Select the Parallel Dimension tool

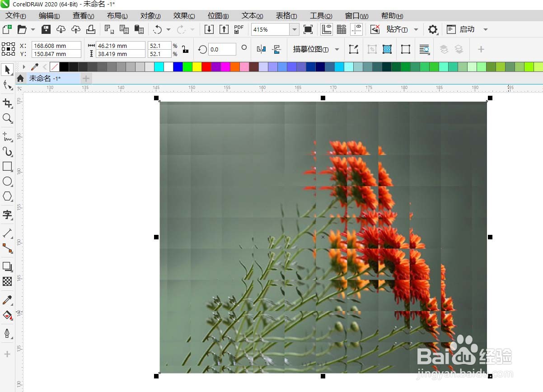click(7, 233)
